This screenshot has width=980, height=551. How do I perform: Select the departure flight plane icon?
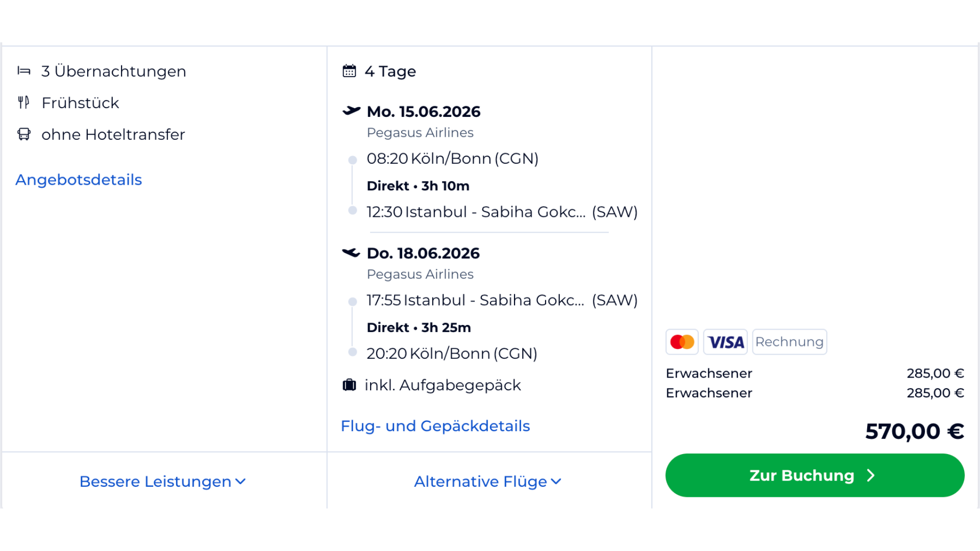tap(351, 110)
